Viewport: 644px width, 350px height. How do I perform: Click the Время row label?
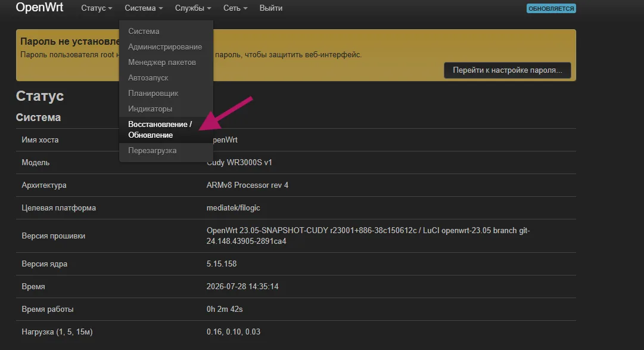tap(33, 287)
